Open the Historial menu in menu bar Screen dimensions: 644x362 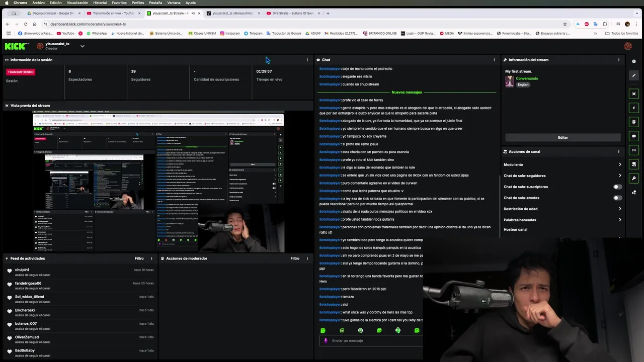coord(100,3)
